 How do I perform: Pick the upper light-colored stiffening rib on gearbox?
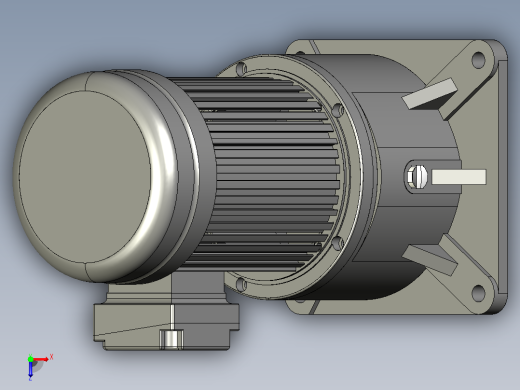tap(430, 94)
